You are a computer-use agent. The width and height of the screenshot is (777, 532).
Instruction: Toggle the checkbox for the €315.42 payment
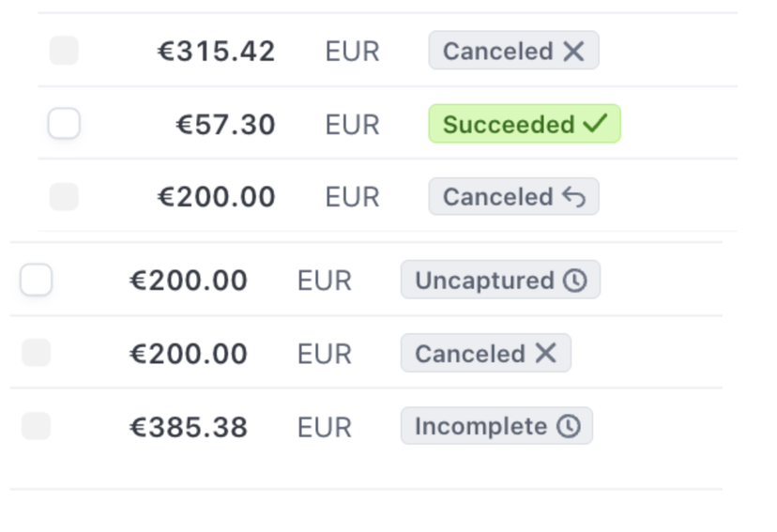pos(64,51)
